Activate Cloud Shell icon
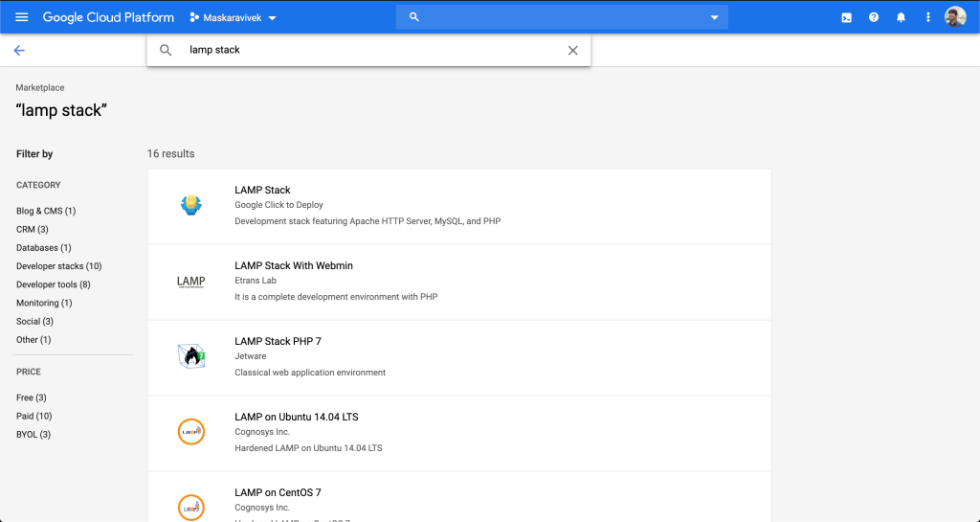980x522 pixels. pyautogui.click(x=846, y=17)
